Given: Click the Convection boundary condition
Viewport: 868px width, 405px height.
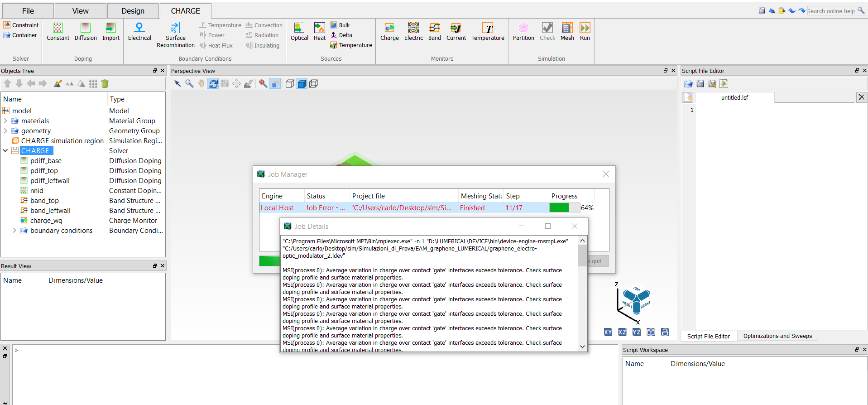Looking at the screenshot, I should 264,25.
